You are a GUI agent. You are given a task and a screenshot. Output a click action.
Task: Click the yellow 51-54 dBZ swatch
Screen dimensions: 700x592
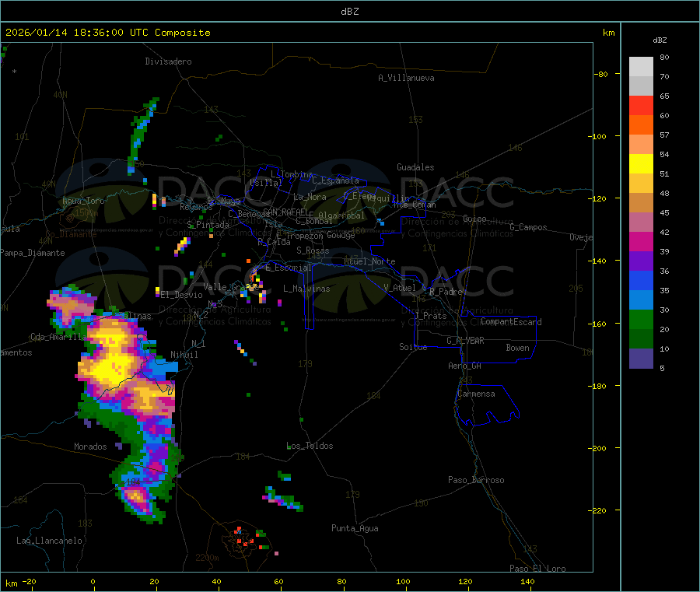coord(641,164)
